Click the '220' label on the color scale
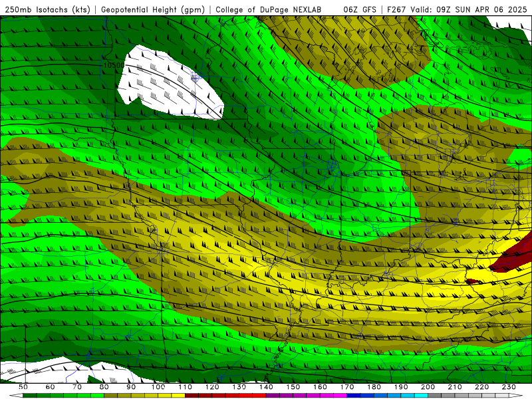This screenshot has width=532, height=399. [x=481, y=387]
